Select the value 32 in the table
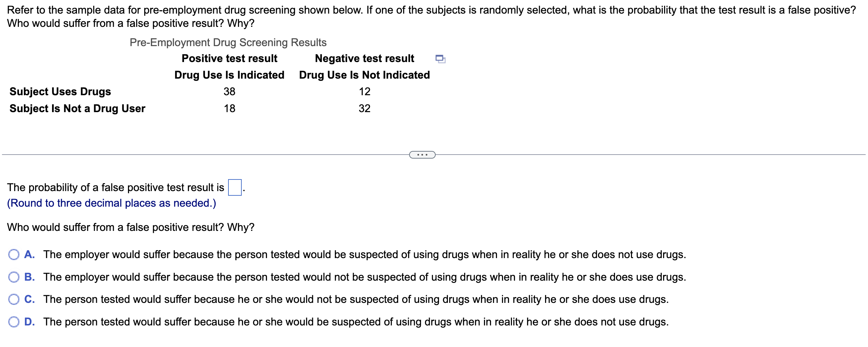The width and height of the screenshot is (868, 347). tap(365, 108)
